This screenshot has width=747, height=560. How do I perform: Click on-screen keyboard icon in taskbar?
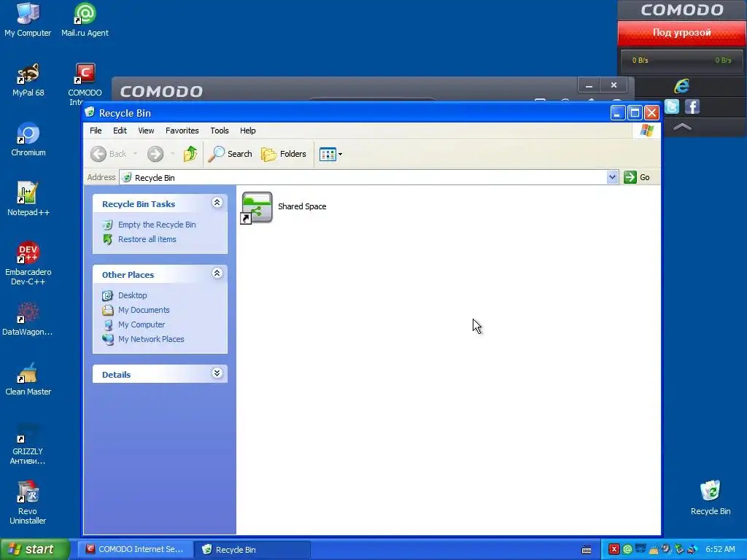point(587,550)
